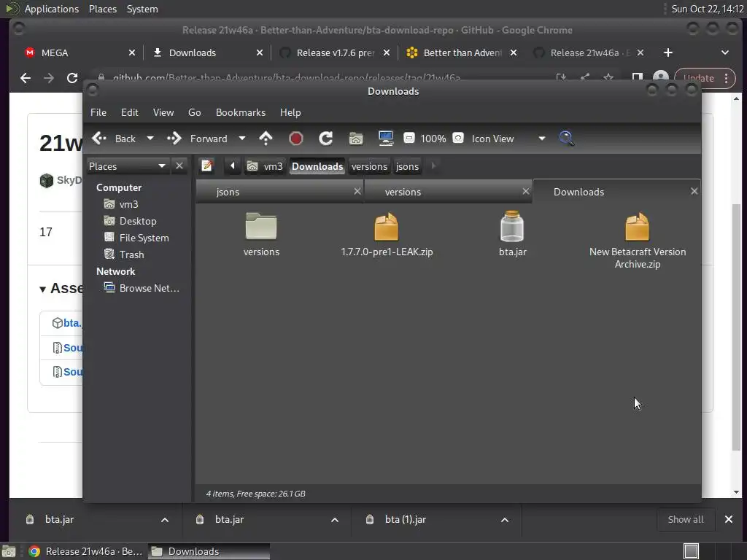Open Computer location icon in toolbar
This screenshot has height=560, width=747.
click(x=386, y=139)
